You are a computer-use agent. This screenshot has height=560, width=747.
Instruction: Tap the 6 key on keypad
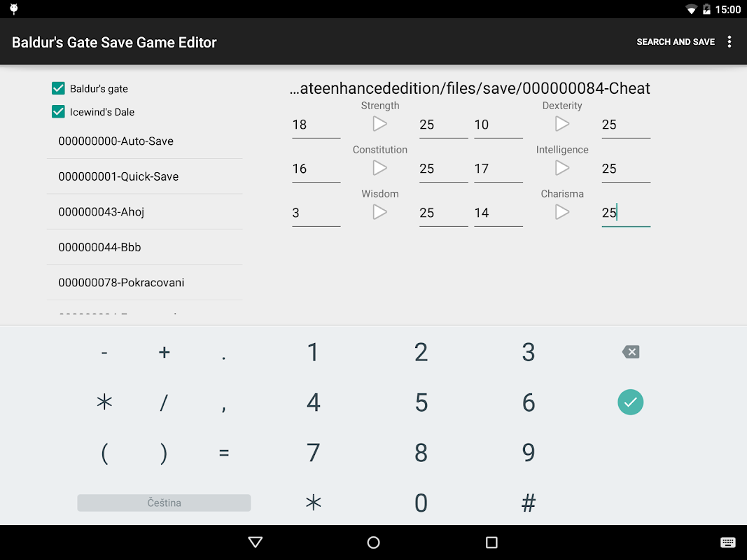pyautogui.click(x=529, y=402)
